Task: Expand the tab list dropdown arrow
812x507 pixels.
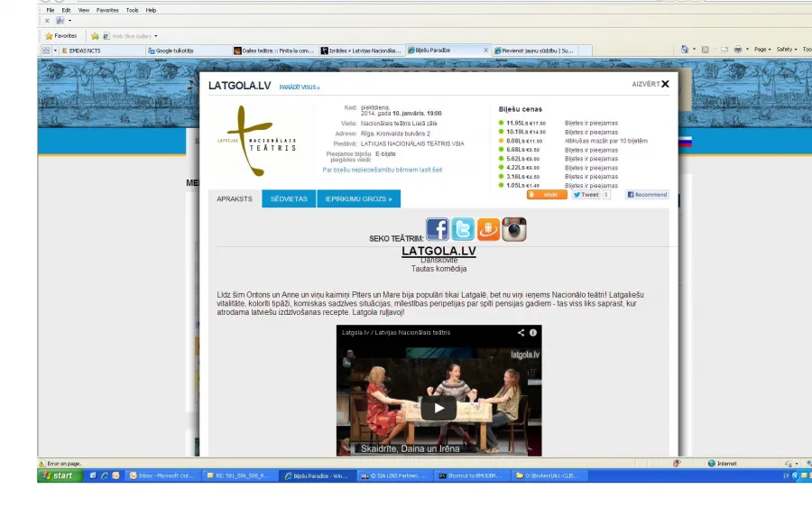Action: [55, 51]
